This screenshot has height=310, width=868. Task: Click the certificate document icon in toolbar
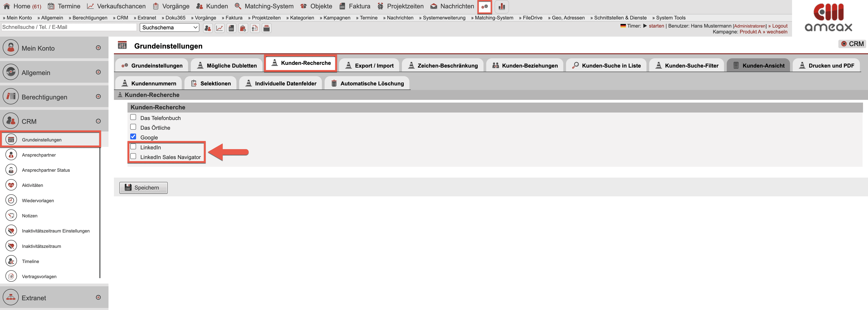tap(255, 28)
